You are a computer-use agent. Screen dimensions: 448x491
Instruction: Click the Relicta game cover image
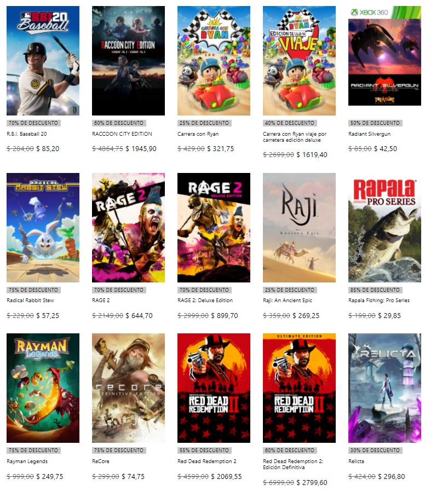[x=384, y=388]
